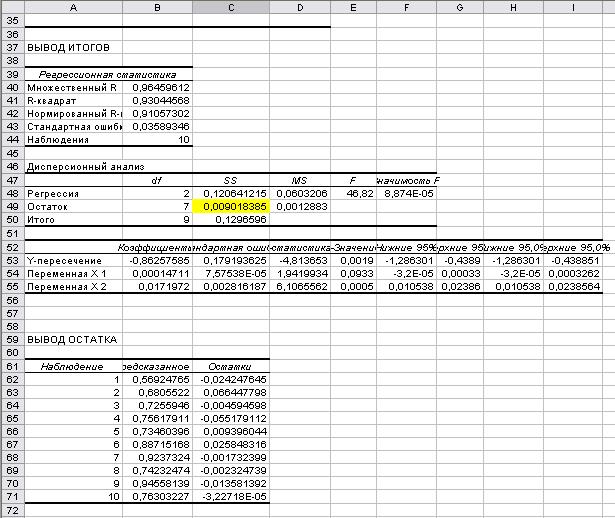
Task: Select the yellow highlighted cell 0,009018385
Action: [x=231, y=207]
